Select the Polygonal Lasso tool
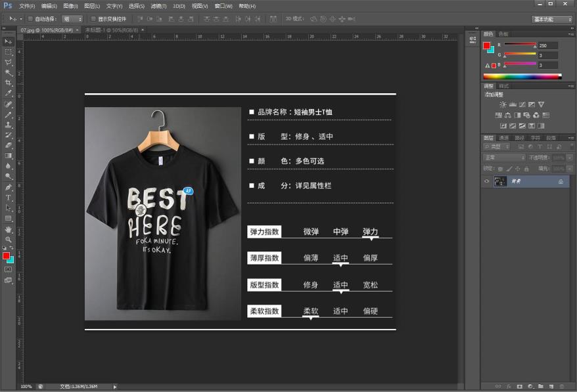 8,62
